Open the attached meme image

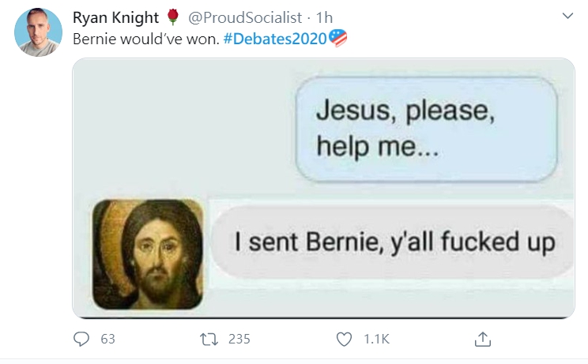point(323,188)
